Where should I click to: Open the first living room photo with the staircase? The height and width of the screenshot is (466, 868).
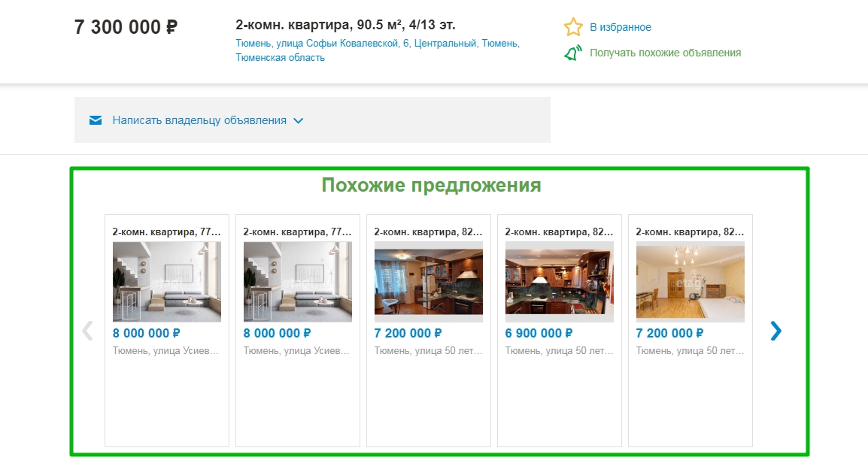(x=167, y=282)
